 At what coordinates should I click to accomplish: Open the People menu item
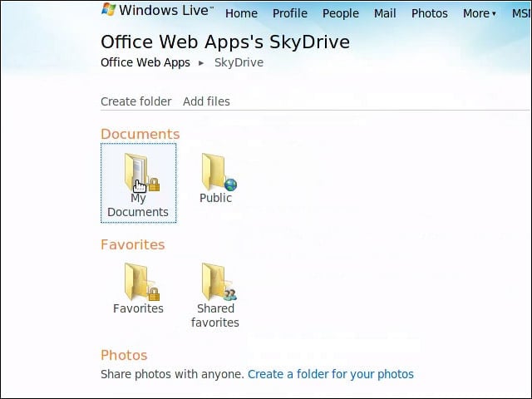[340, 13]
